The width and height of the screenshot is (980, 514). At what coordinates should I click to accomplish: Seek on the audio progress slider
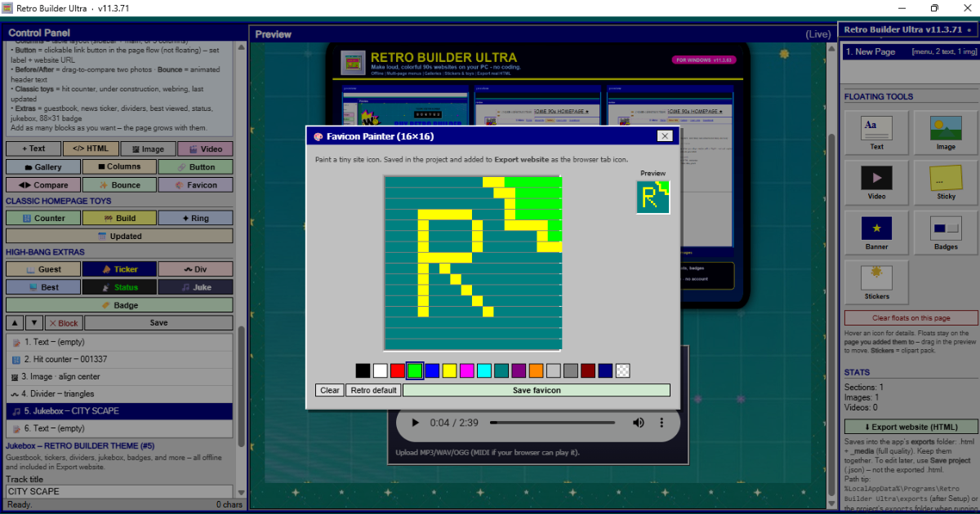tap(552, 423)
